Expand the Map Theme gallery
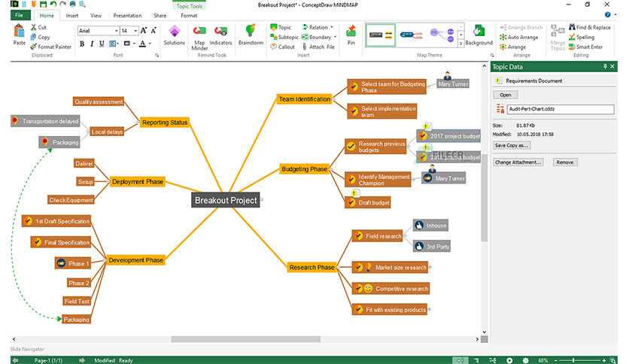This screenshot has height=364, width=629. 461,44
